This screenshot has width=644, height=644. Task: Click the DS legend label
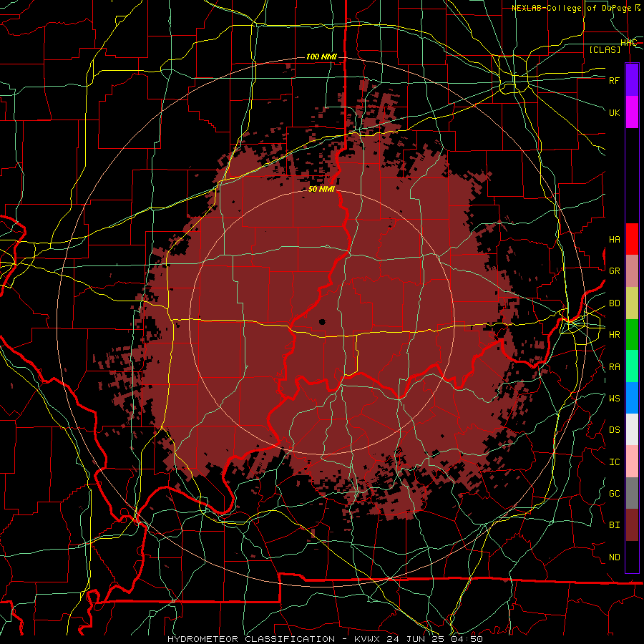[x=614, y=430]
